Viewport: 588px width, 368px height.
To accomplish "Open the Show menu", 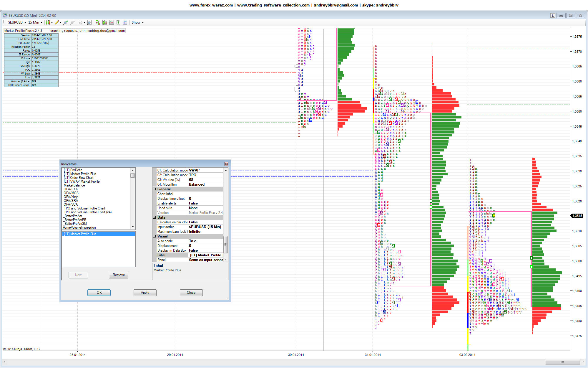I will [137, 22].
